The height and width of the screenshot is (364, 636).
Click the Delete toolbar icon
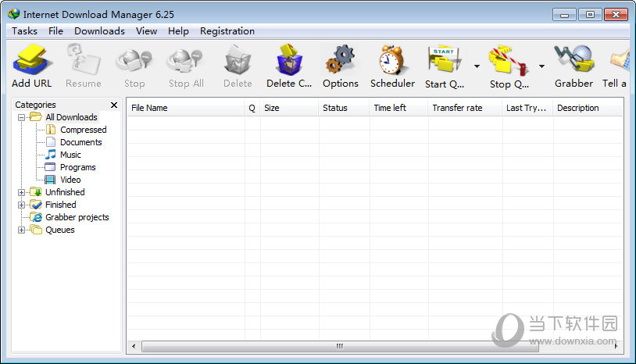point(238,60)
